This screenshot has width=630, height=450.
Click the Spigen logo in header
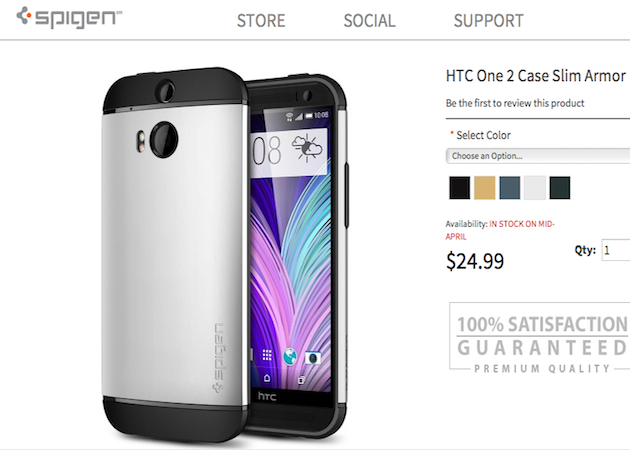click(x=69, y=17)
